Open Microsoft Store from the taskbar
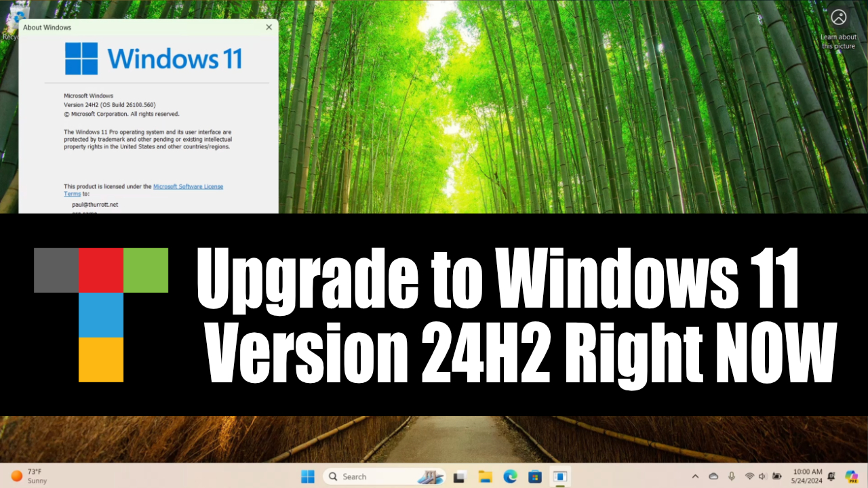Viewport: 868px width, 488px height. point(535,476)
